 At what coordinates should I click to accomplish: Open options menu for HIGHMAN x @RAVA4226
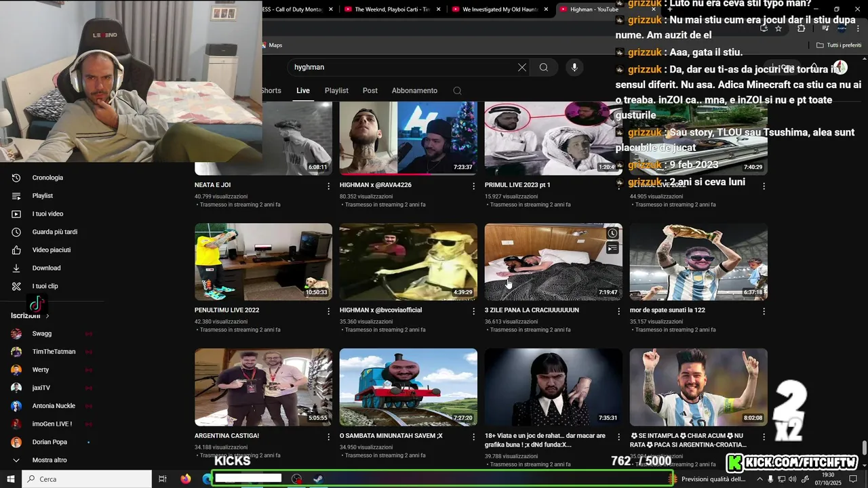coord(474,186)
